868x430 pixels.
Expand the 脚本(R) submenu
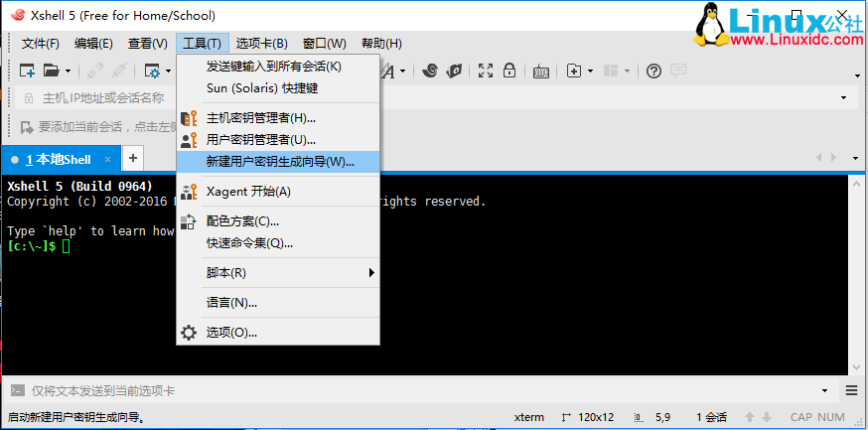pyautogui.click(x=278, y=273)
